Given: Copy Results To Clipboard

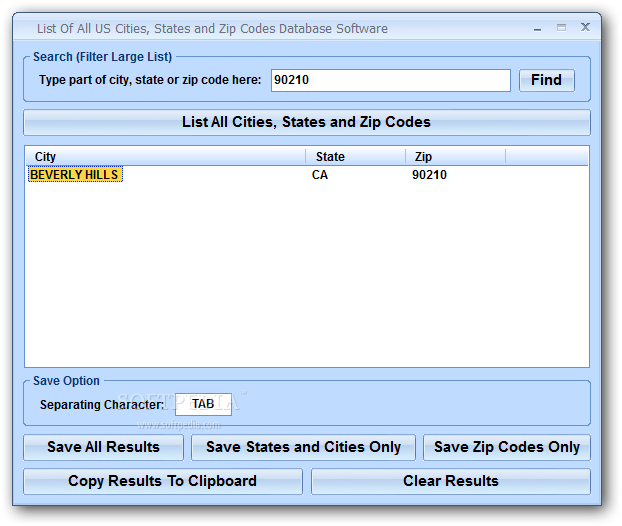Looking at the screenshot, I should [163, 481].
